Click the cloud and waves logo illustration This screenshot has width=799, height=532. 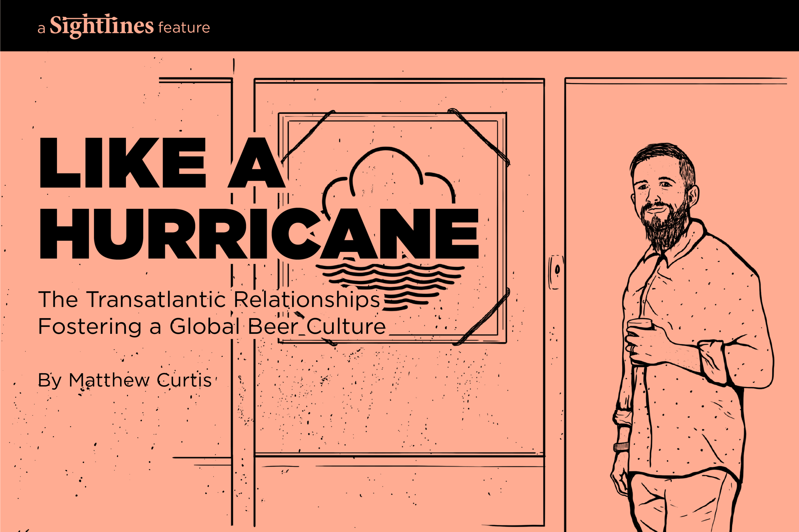click(x=390, y=229)
